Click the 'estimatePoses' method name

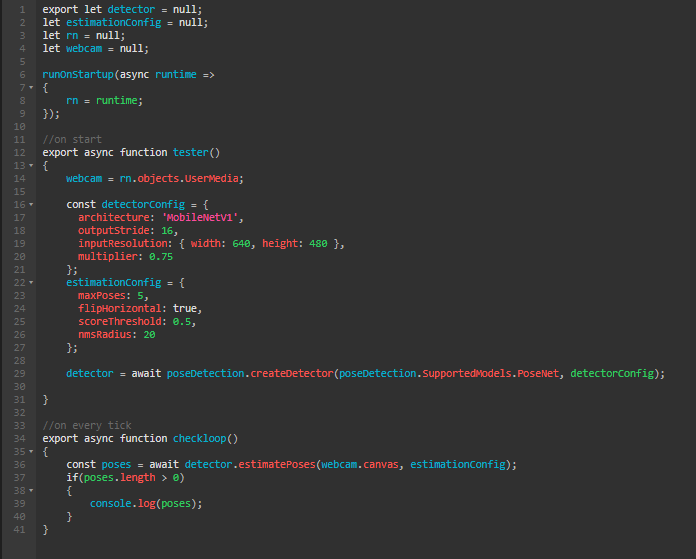point(277,464)
